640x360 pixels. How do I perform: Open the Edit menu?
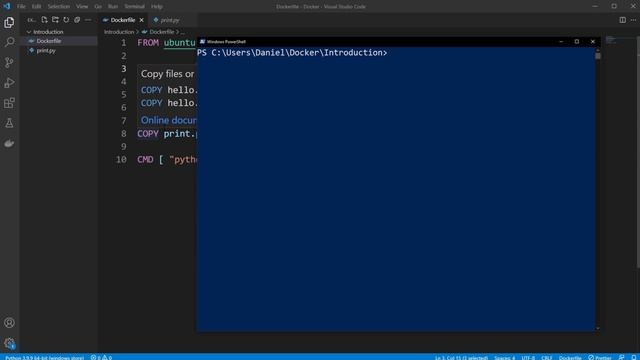point(36,7)
